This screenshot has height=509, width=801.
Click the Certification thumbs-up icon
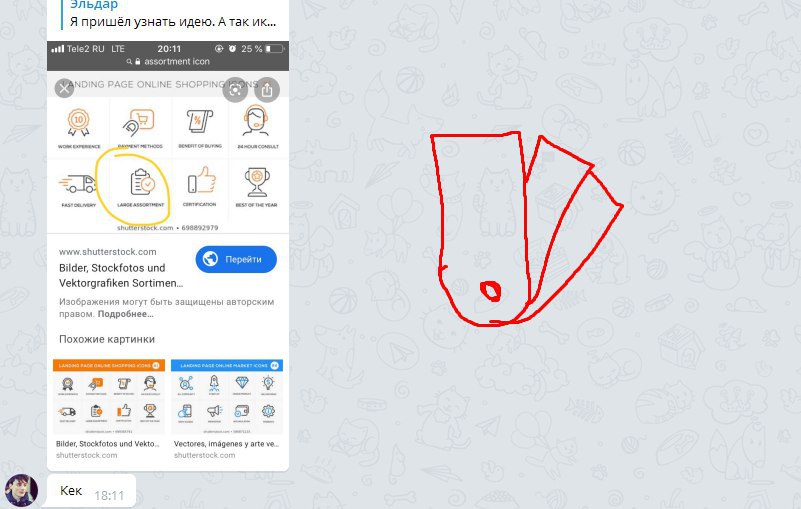click(201, 180)
